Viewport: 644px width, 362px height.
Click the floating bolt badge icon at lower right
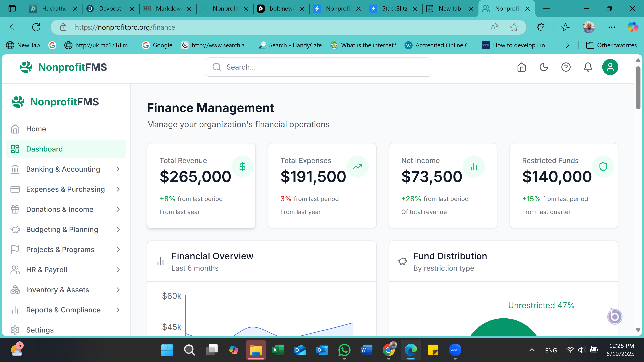[614, 317]
